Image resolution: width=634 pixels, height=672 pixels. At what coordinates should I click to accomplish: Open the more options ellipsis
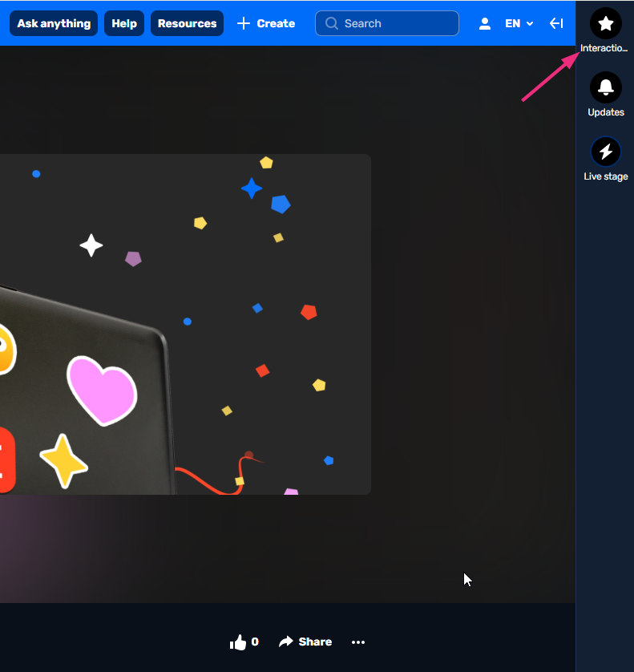(x=358, y=642)
